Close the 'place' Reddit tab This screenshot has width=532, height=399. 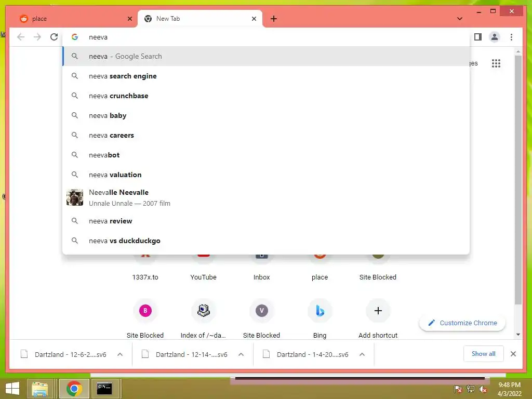pyautogui.click(x=129, y=19)
